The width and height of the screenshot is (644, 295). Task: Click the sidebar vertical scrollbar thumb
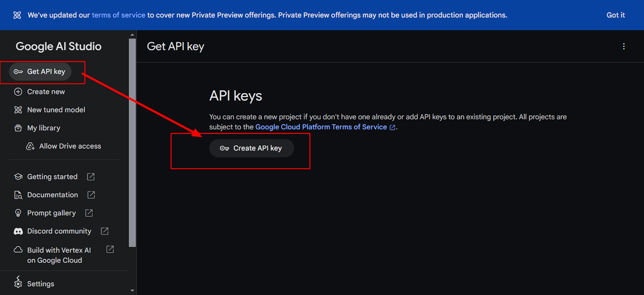tap(132, 143)
